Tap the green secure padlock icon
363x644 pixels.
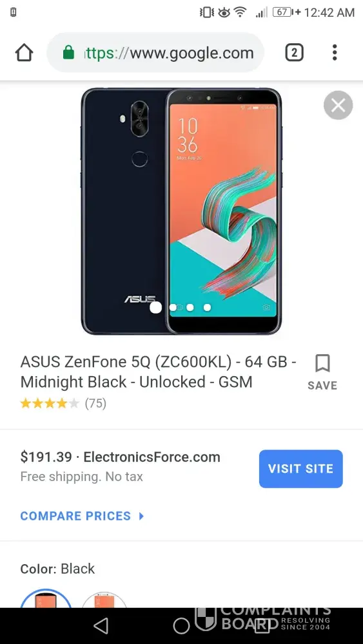(68, 53)
